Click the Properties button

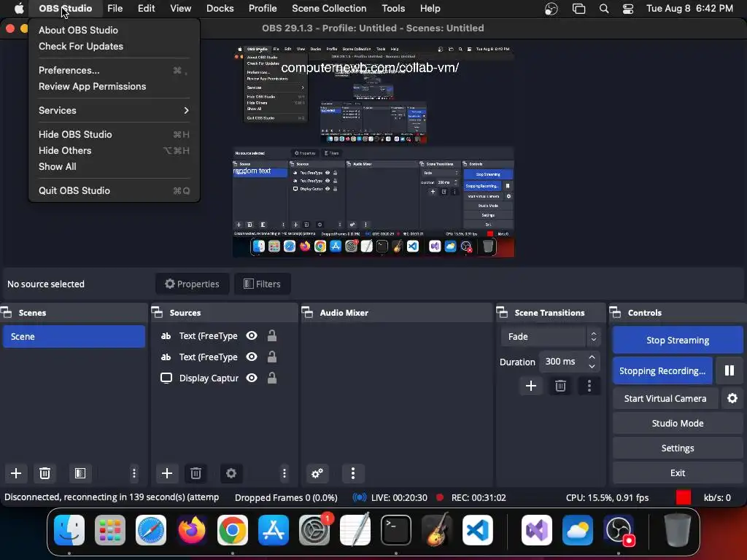[192, 284]
